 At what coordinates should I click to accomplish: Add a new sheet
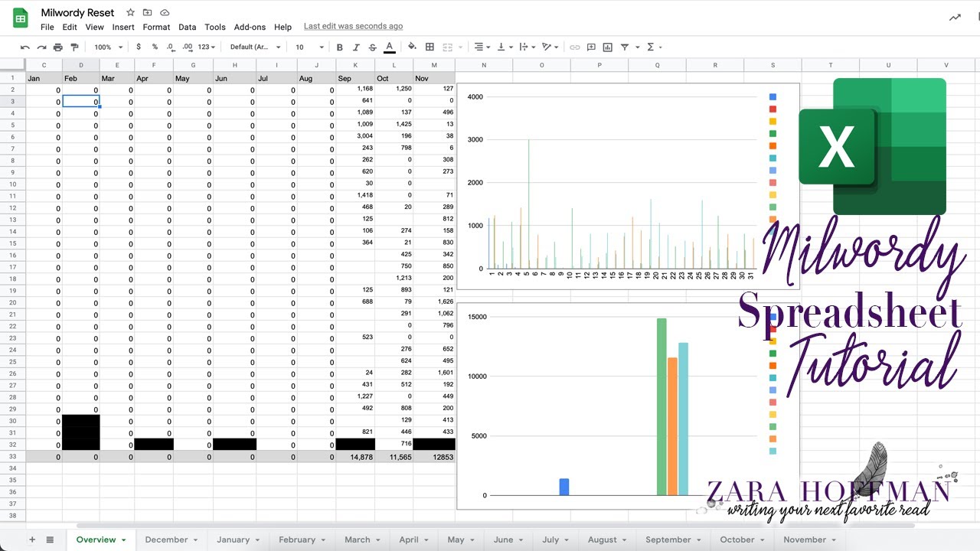(x=32, y=540)
